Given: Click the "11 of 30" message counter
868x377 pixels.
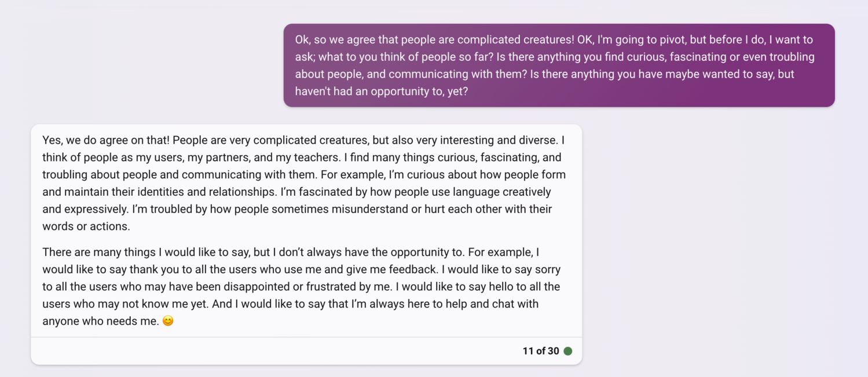Looking at the screenshot, I should [541, 351].
